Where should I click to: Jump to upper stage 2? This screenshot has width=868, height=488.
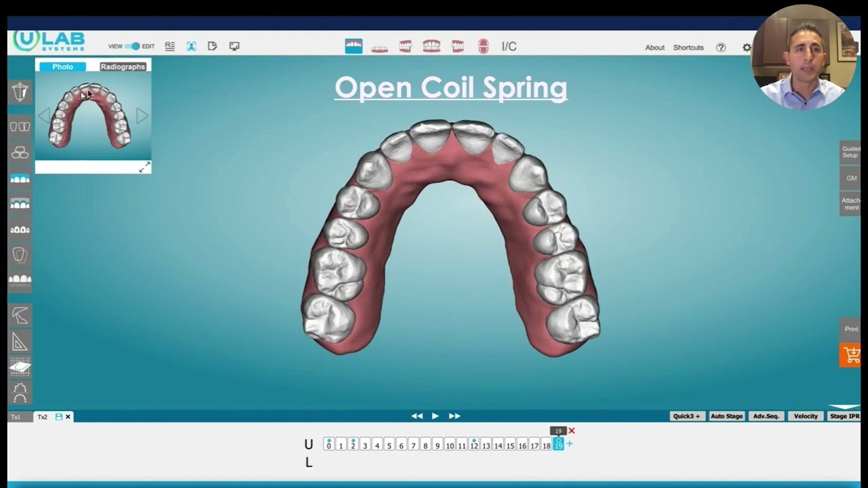pos(353,445)
